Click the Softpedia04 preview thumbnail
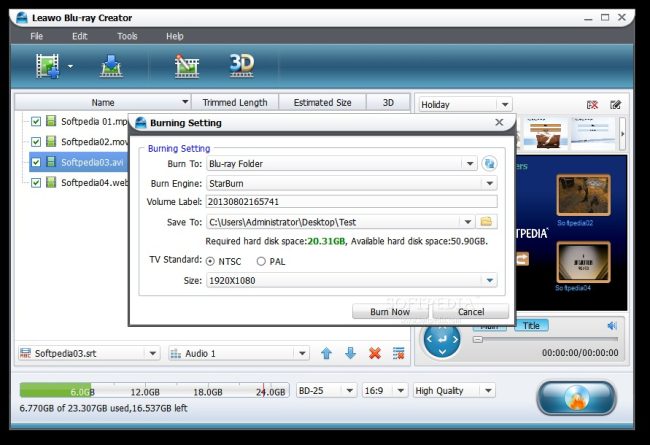The image size is (650, 445). click(x=583, y=262)
